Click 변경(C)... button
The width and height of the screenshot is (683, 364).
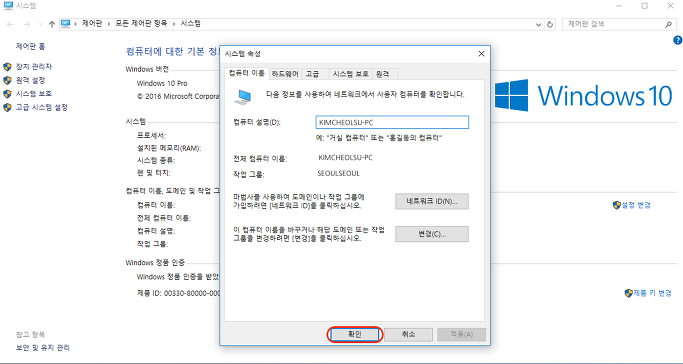[432, 234]
